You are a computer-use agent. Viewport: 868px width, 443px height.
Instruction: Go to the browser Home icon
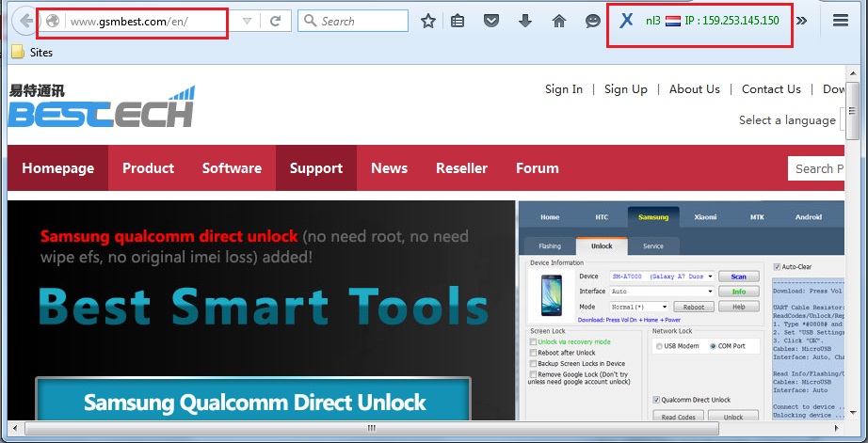pyautogui.click(x=559, y=21)
